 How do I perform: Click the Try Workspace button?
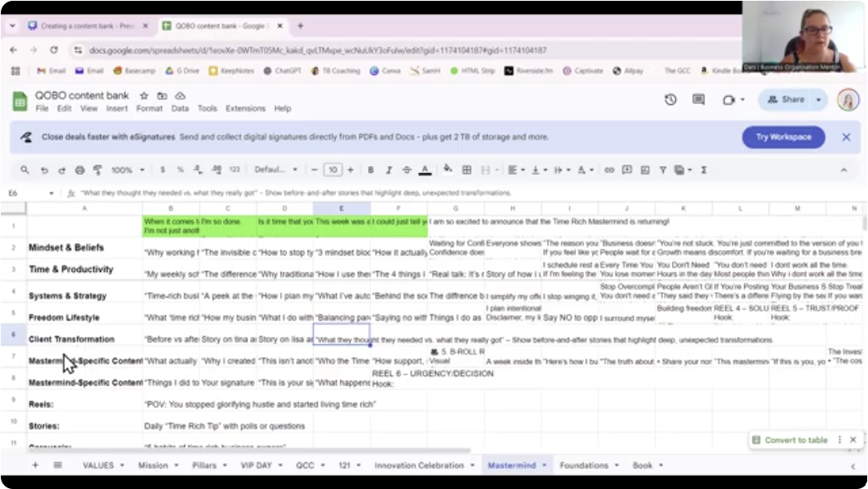click(782, 138)
